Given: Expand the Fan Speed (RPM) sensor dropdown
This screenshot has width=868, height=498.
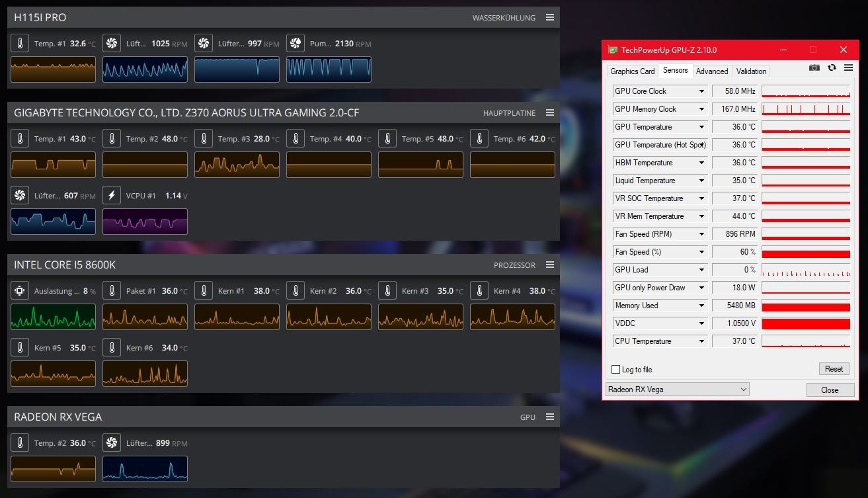Looking at the screenshot, I should (x=701, y=234).
